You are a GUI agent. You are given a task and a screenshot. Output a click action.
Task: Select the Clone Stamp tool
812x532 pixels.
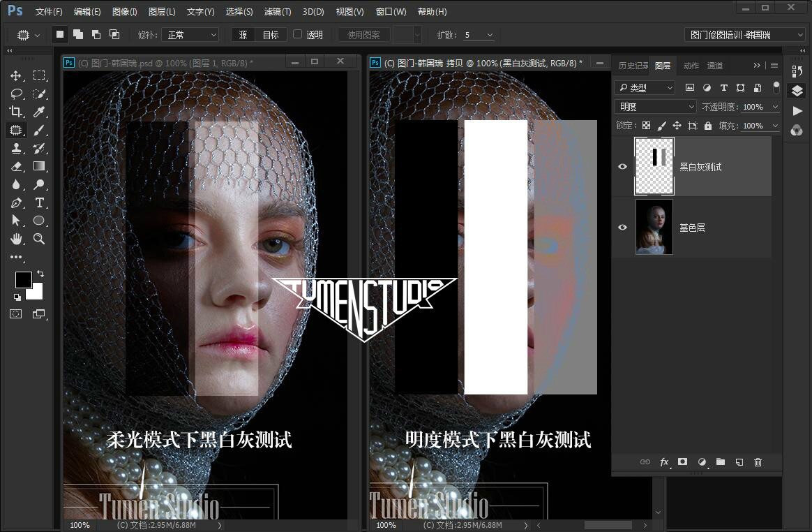coord(15,148)
